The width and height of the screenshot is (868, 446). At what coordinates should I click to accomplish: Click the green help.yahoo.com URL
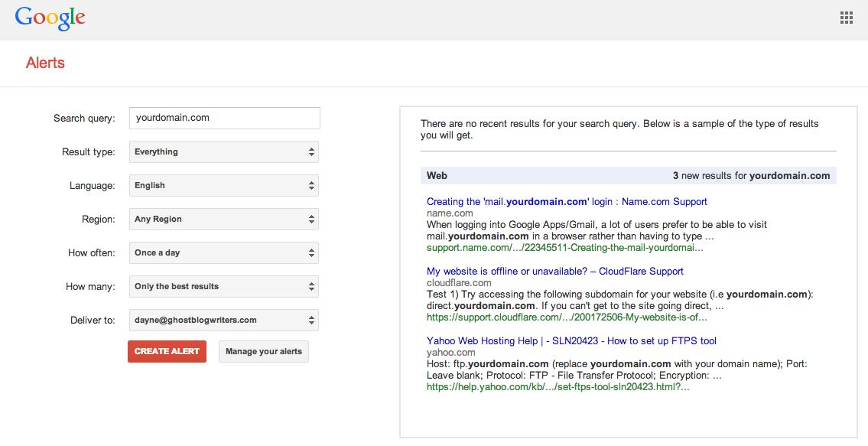pyautogui.click(x=558, y=387)
